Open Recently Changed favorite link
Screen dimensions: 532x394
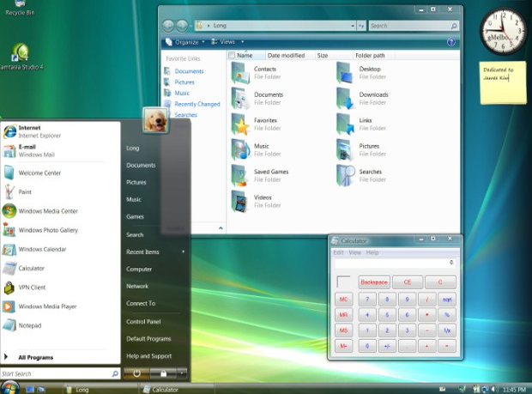[x=197, y=104]
